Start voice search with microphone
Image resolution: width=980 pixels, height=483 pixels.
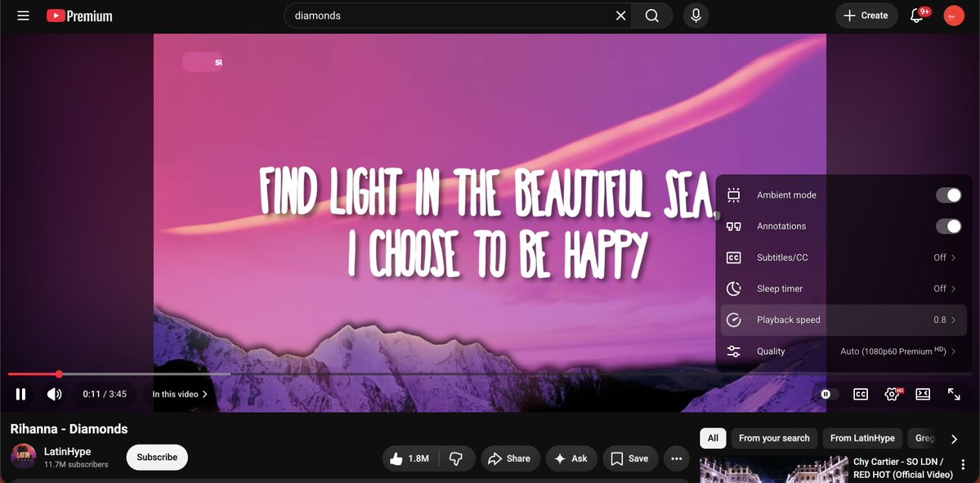[696, 16]
